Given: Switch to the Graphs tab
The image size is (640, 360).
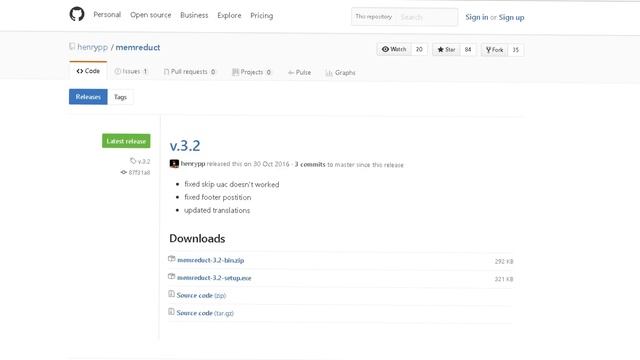Looking at the screenshot, I should [340, 73].
